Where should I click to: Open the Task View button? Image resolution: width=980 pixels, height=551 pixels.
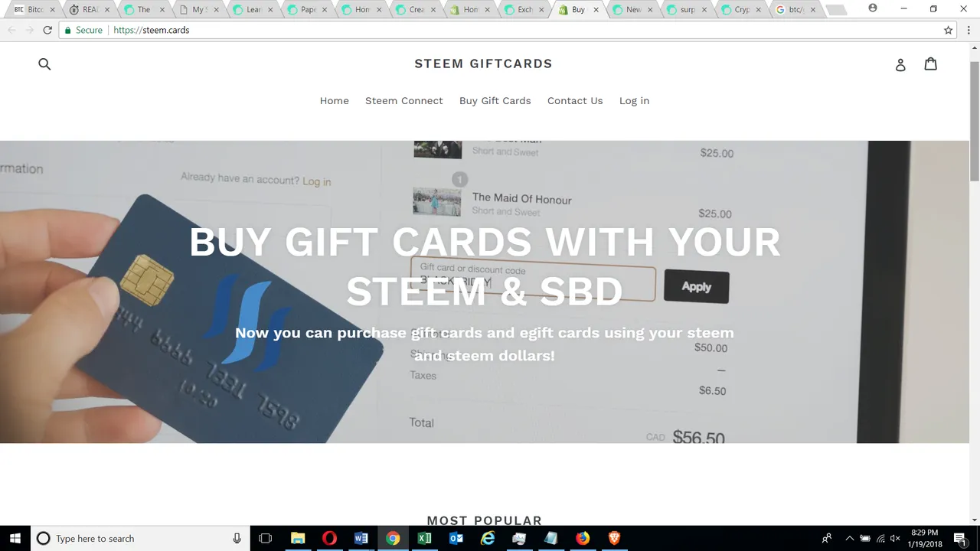pyautogui.click(x=266, y=538)
